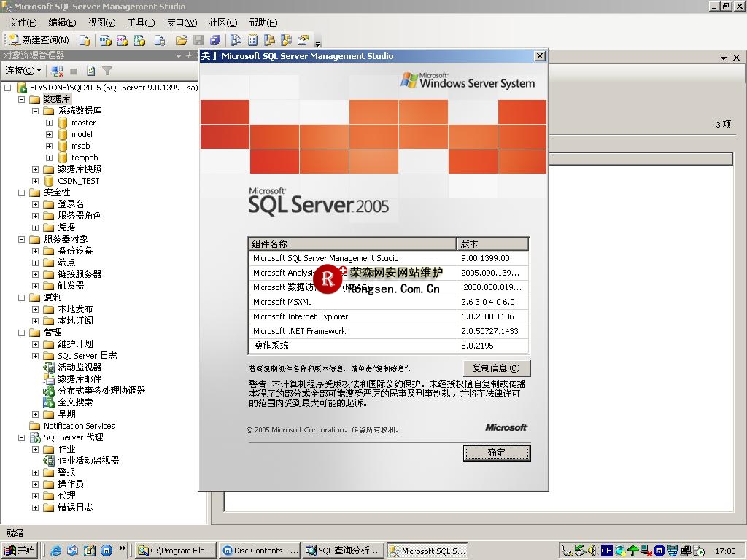Click the Open File toolbar icon
This screenshot has width=747, height=560.
click(x=180, y=40)
